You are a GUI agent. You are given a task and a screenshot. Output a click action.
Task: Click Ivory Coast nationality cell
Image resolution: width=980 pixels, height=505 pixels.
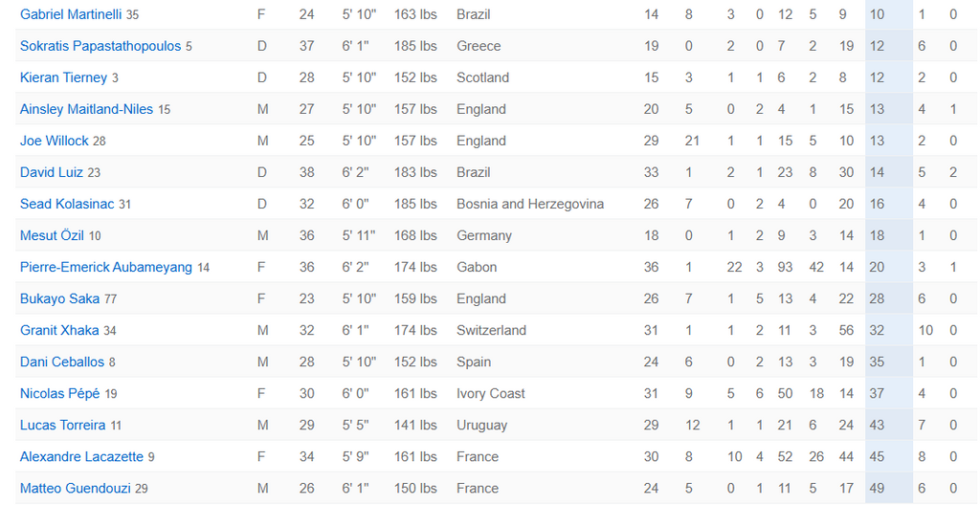point(491,394)
